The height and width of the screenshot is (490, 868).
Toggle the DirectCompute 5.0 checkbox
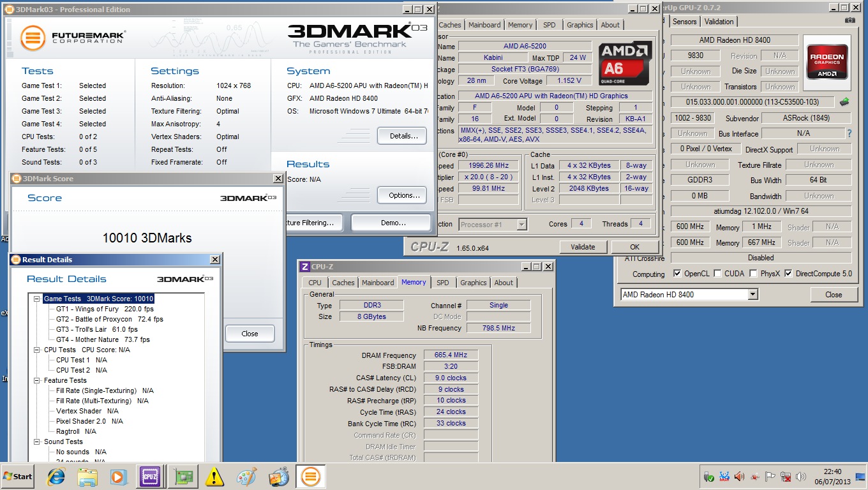tap(789, 274)
